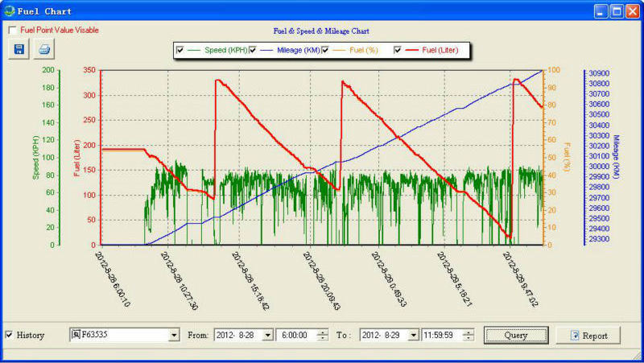This screenshot has width=644, height=363.
Task: Click the From time spinner arrows
Action: [323, 335]
